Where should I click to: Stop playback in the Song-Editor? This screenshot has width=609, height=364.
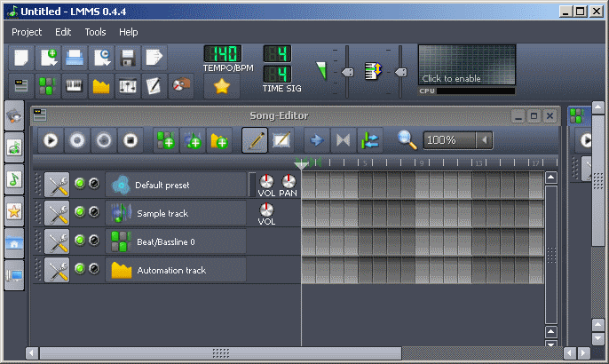click(x=130, y=139)
